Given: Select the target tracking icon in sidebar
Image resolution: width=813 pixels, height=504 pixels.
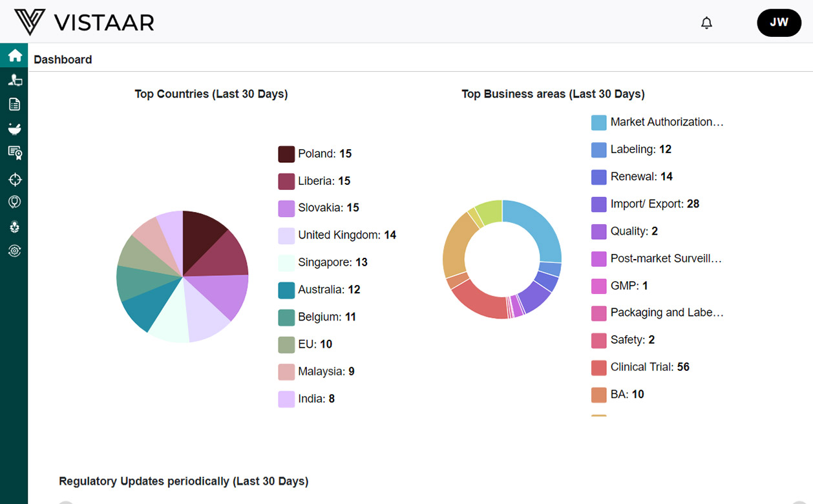Looking at the screenshot, I should [x=14, y=179].
